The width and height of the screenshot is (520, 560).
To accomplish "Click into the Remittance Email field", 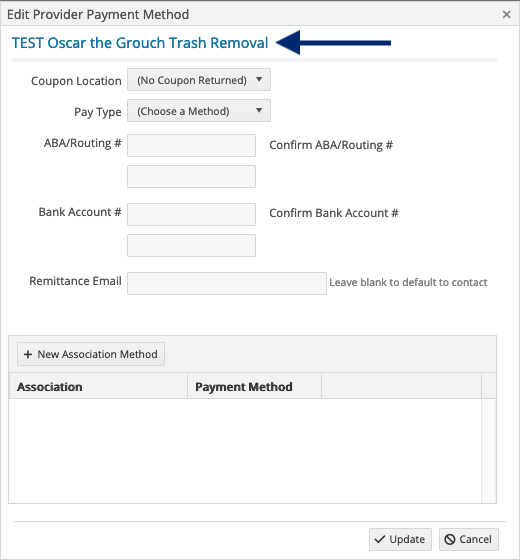I will coord(227,284).
